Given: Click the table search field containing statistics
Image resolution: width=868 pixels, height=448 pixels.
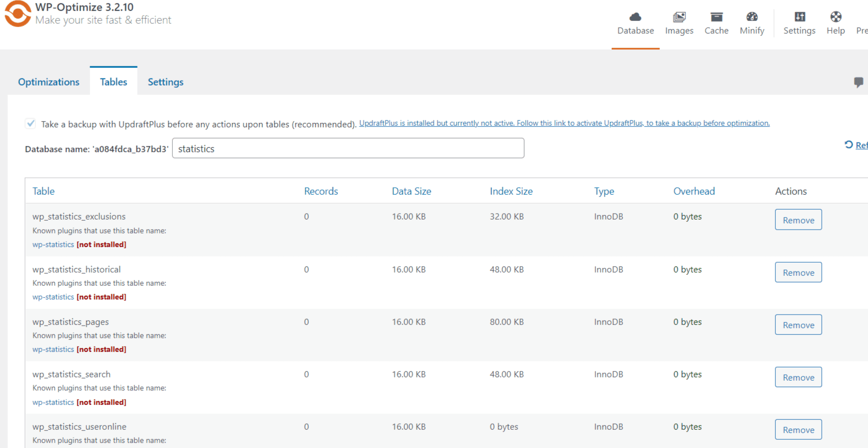Looking at the screenshot, I should tap(348, 148).
